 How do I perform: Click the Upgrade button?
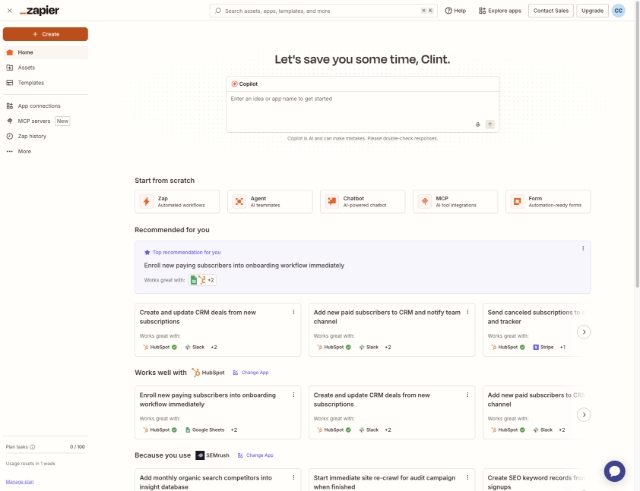coord(592,11)
